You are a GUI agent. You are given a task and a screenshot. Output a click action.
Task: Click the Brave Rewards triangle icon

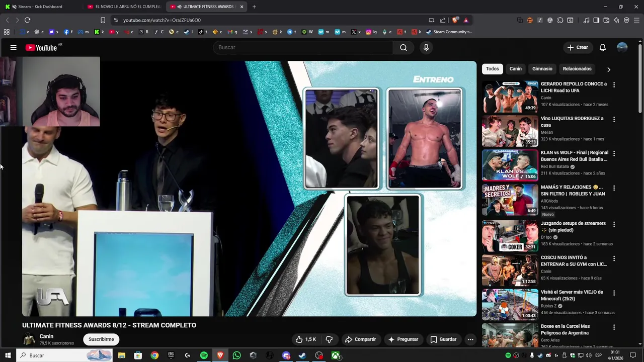coord(466,20)
